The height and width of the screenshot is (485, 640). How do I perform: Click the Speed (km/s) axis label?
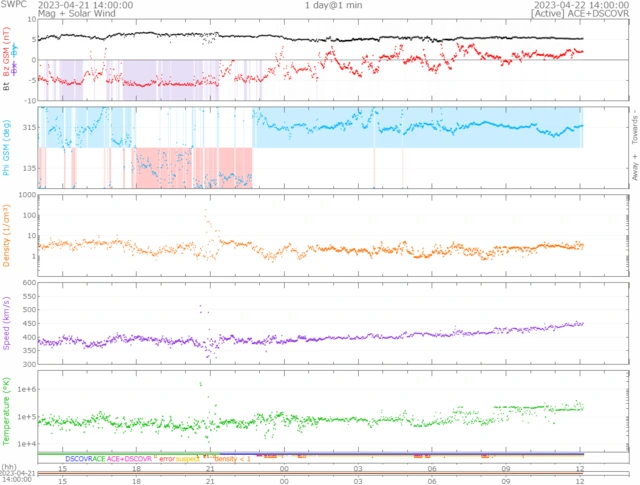click(6, 327)
